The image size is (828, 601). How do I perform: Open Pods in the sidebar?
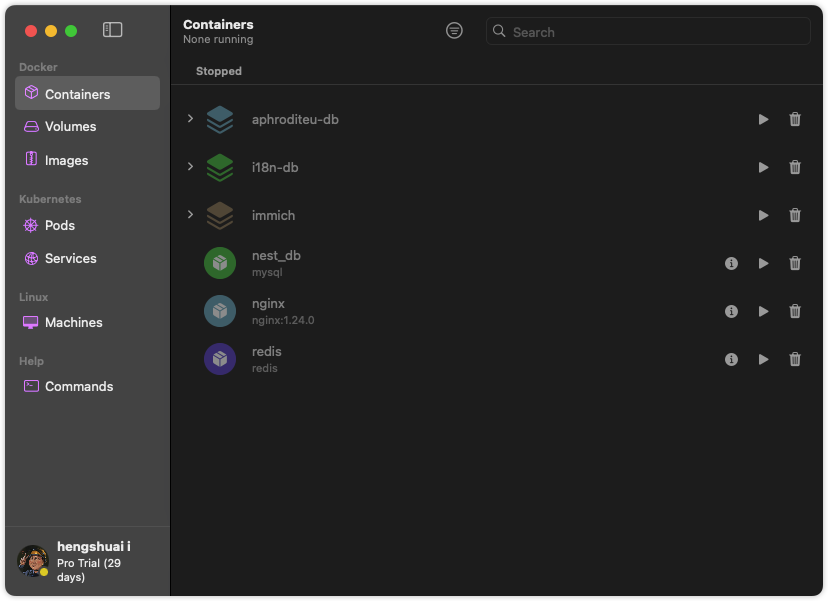(x=88, y=226)
